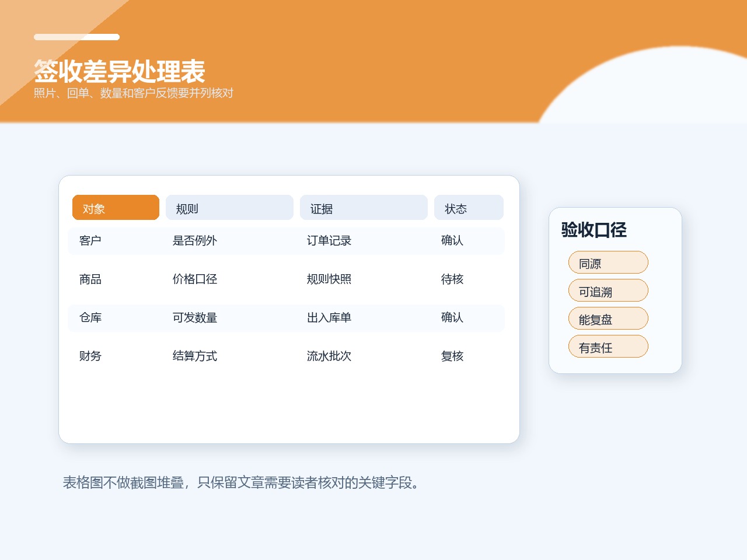
Task: Click the 仓库 cell
Action: tap(90, 318)
